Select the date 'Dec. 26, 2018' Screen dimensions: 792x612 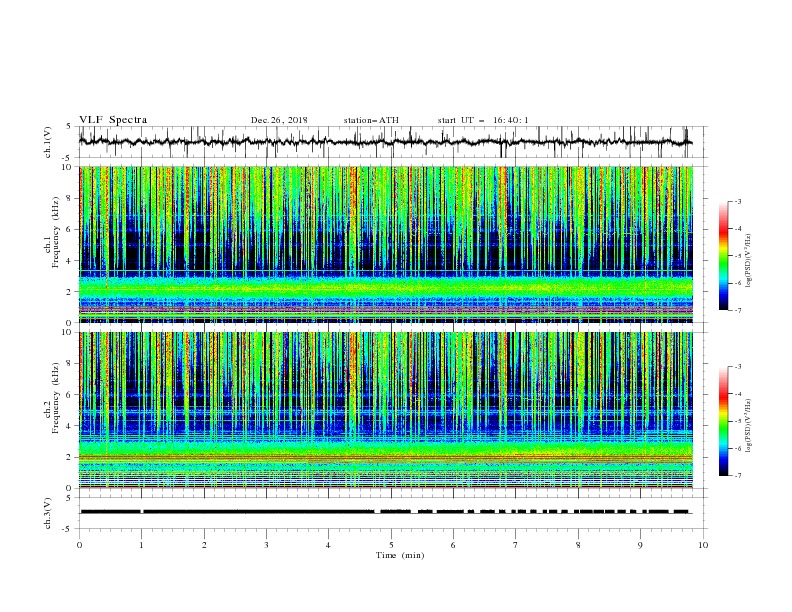(279, 120)
